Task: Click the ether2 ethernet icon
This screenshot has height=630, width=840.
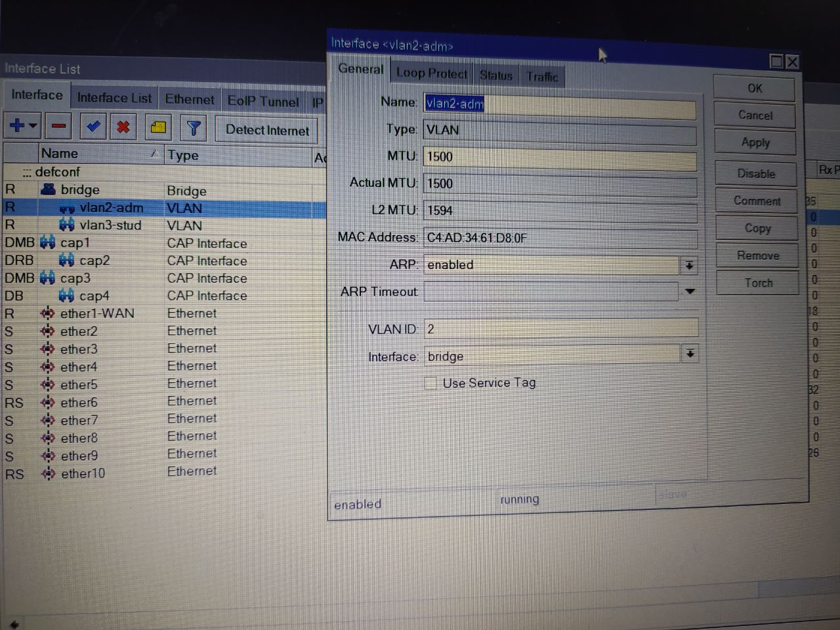Action: (x=48, y=331)
